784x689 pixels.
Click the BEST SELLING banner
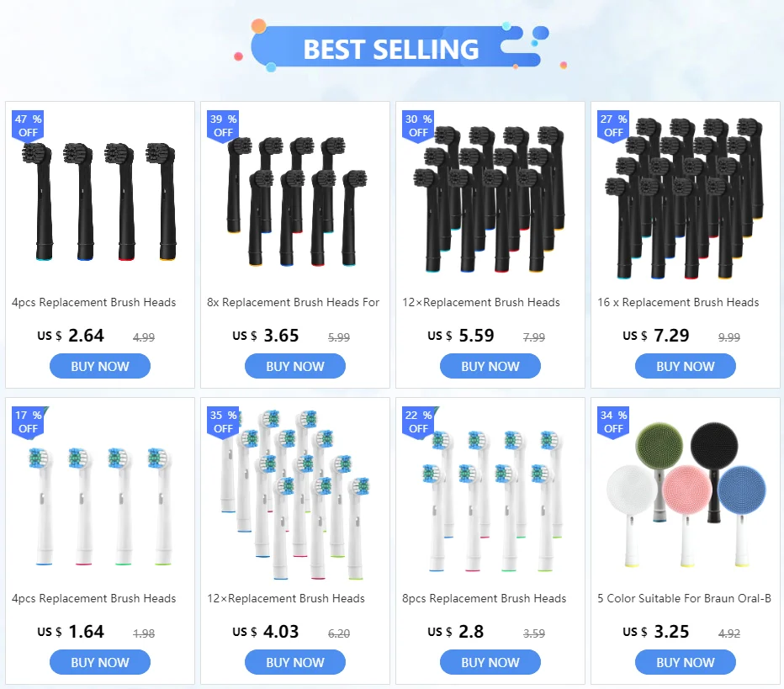[x=391, y=47]
